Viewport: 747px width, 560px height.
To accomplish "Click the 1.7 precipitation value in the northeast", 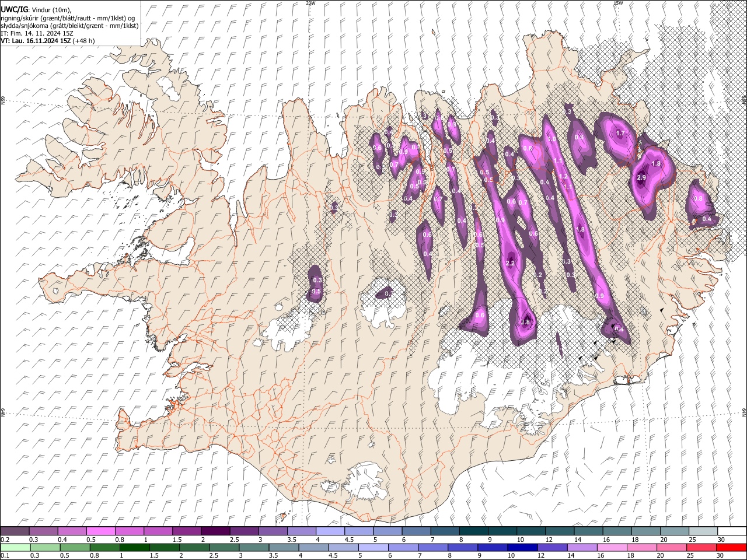I will pos(621,134).
